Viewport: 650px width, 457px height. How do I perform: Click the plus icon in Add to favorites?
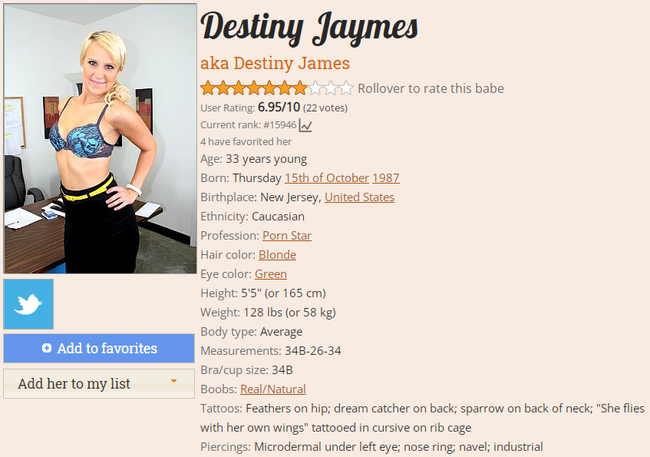pyautogui.click(x=47, y=348)
